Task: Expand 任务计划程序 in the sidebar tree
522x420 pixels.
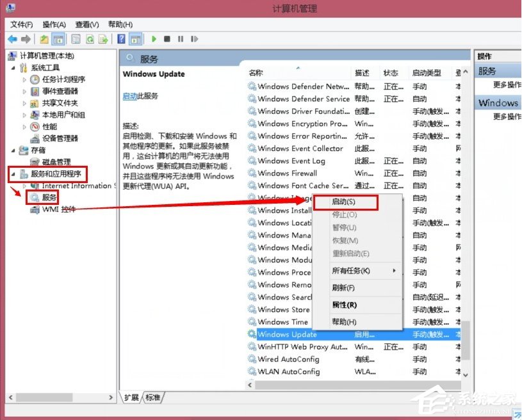Action: coord(24,80)
